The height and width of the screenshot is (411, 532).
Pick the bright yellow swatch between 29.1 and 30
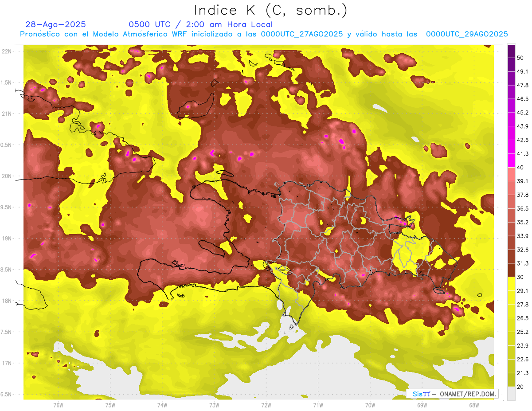pyautogui.click(x=511, y=284)
